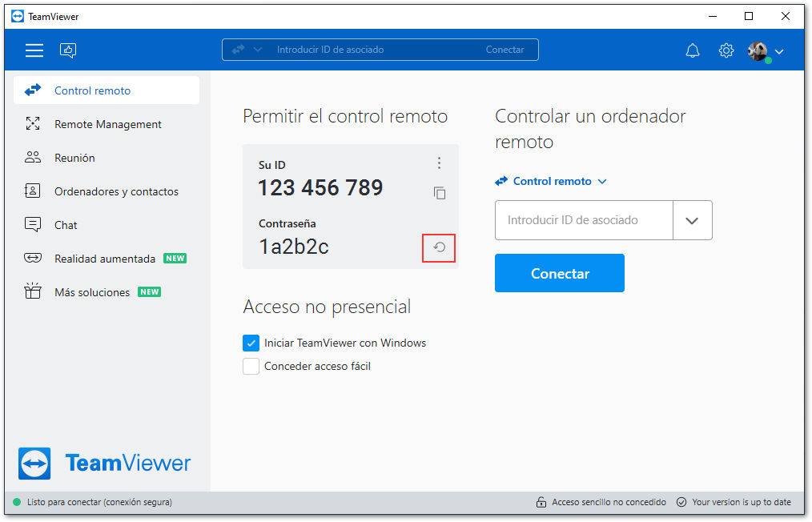
Task: Open the hamburger menu
Action: pos(34,50)
